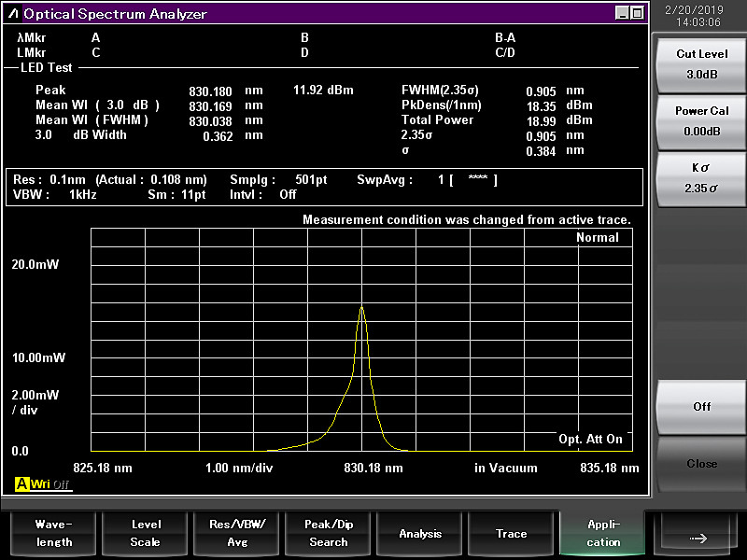Click the Anritsu logo in the title bar
The width and height of the screenshot is (747, 560).
[13, 13]
